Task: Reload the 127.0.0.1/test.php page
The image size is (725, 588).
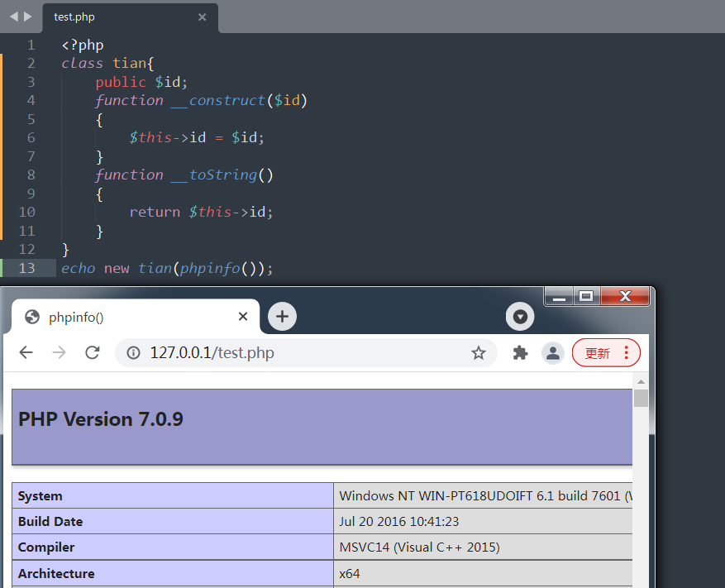Action: (93, 353)
